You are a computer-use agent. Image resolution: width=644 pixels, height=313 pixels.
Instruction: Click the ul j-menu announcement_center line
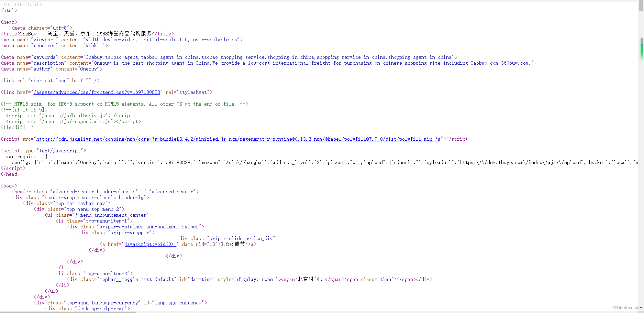tap(98, 215)
